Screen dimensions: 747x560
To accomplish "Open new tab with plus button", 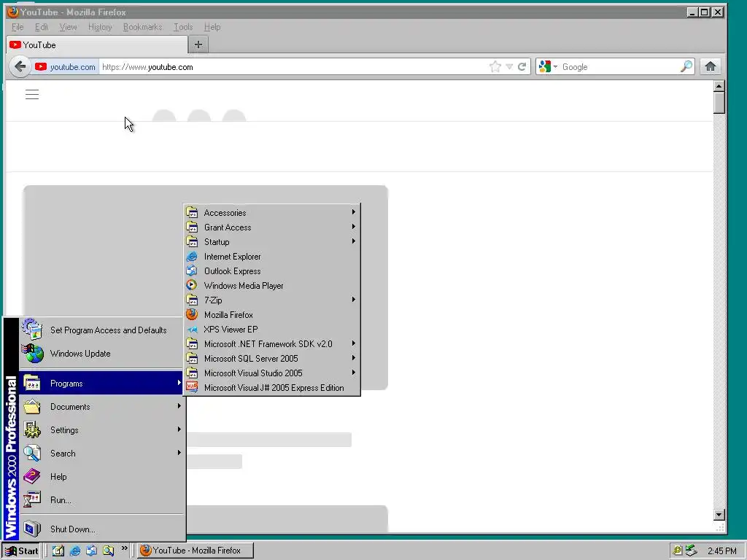I will pos(198,44).
